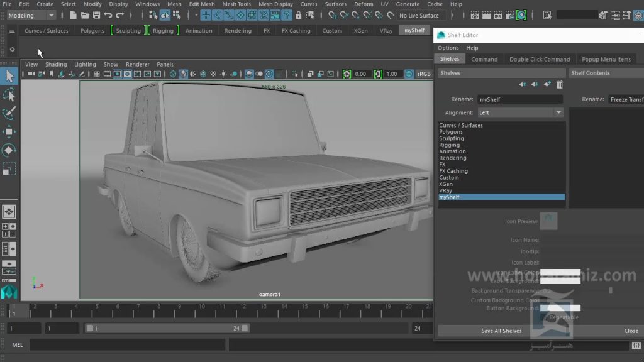644x362 pixels.
Task: Activate the Move tool in toolbox
Action: [x=9, y=132]
